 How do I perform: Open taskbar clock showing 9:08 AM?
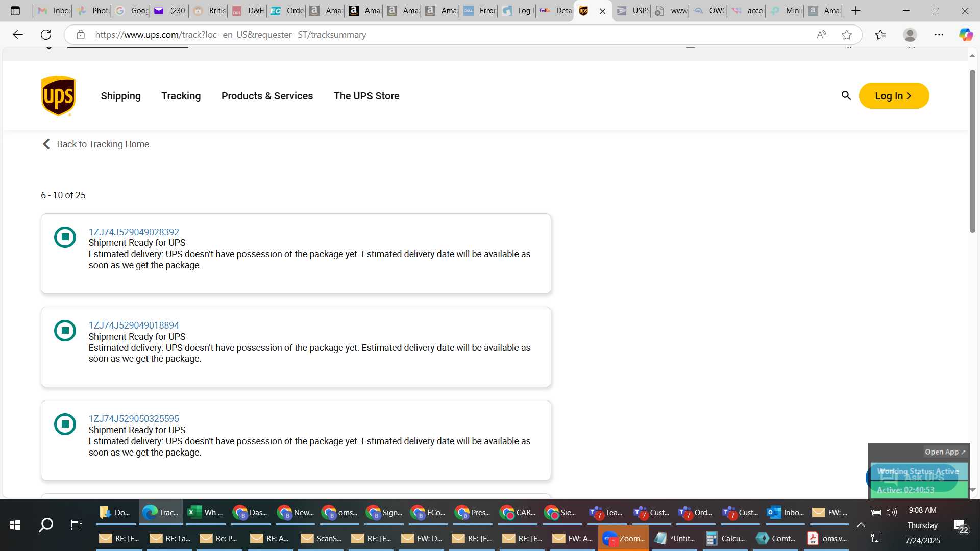tap(922, 510)
